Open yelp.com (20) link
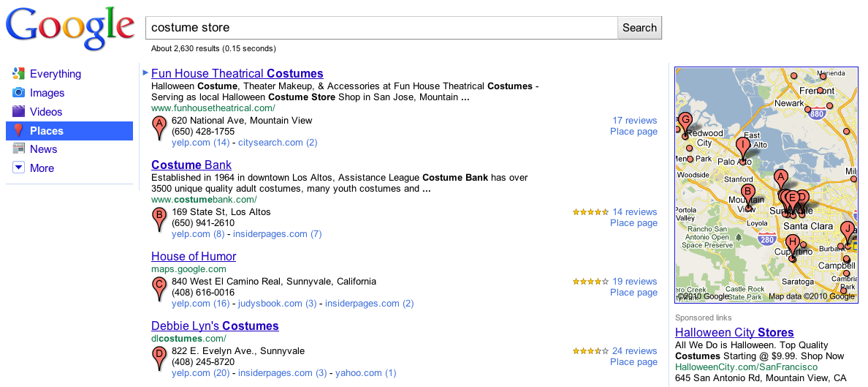This screenshot has width=868, height=387. 200,372
